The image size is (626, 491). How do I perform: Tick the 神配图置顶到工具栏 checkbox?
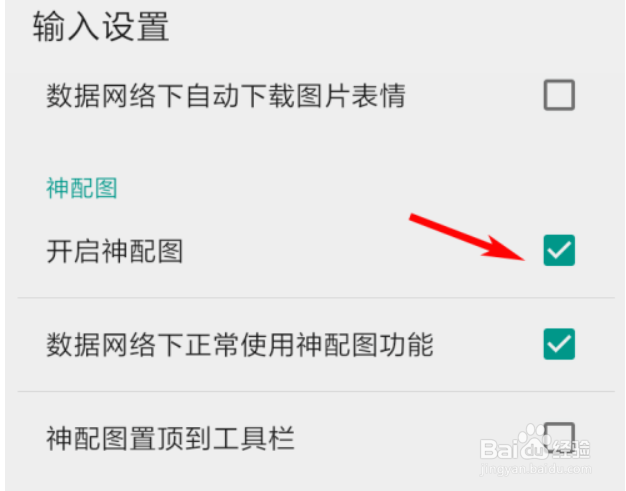click(x=559, y=438)
